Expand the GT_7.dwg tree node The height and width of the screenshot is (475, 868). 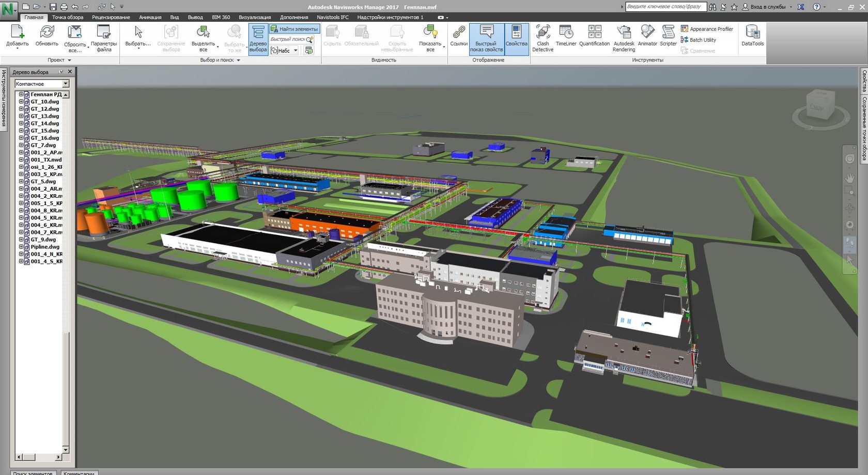[x=21, y=145]
